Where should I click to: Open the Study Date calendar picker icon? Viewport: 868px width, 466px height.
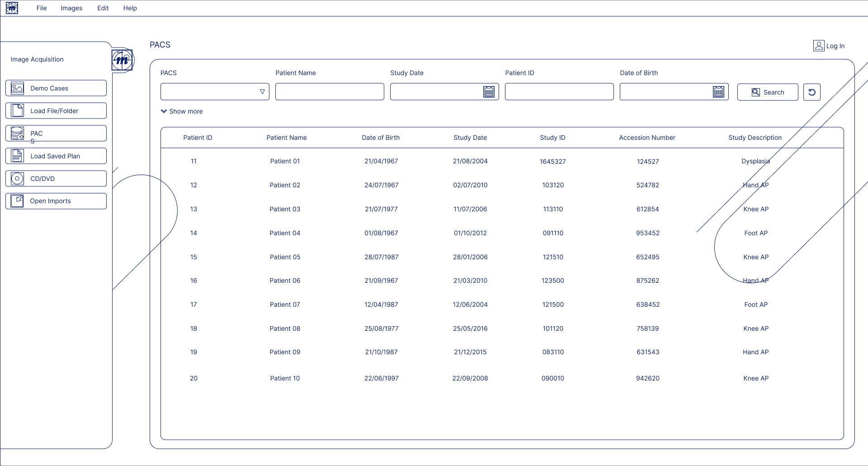(489, 91)
